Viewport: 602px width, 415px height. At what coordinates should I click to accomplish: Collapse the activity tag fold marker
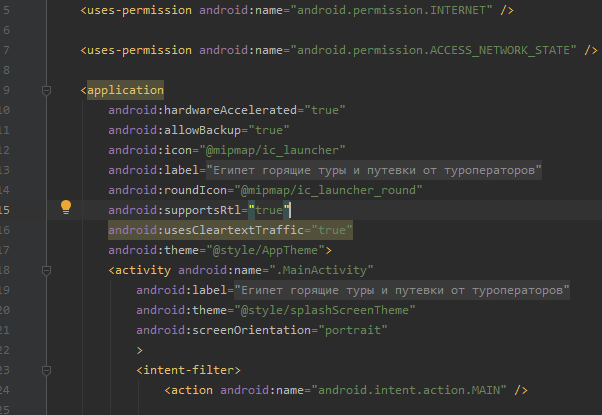click(x=46, y=271)
